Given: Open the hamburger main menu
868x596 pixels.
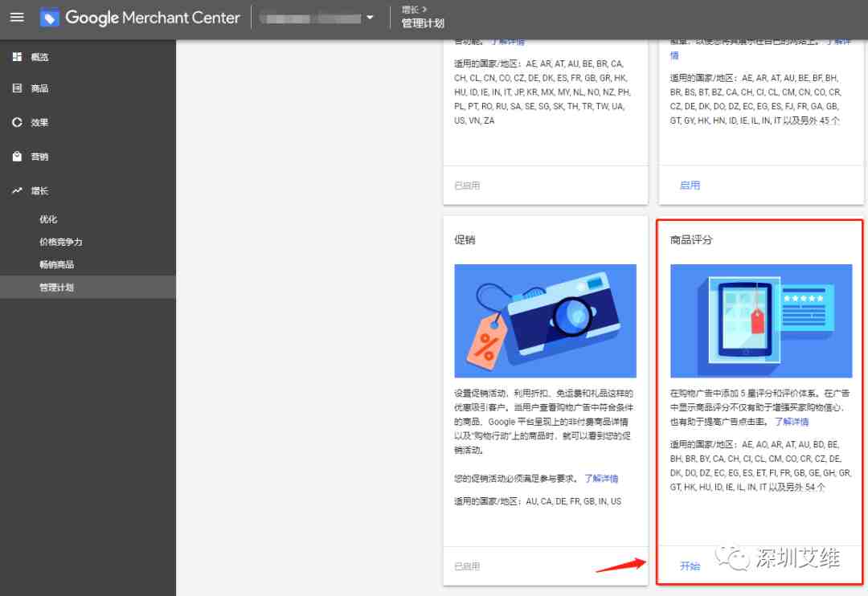Looking at the screenshot, I should [17, 18].
